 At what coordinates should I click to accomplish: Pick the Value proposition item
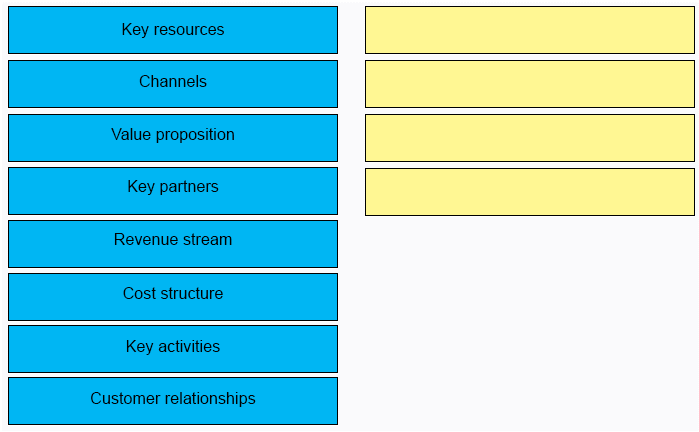173,137
